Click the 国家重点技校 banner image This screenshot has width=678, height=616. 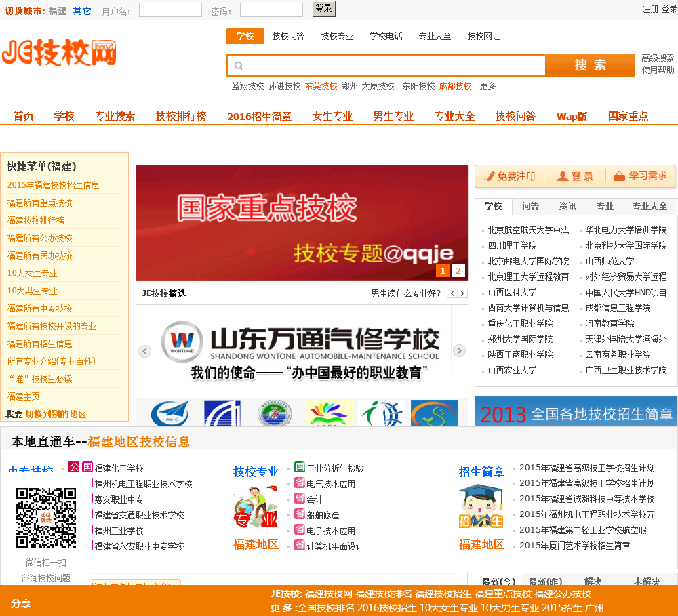302,223
